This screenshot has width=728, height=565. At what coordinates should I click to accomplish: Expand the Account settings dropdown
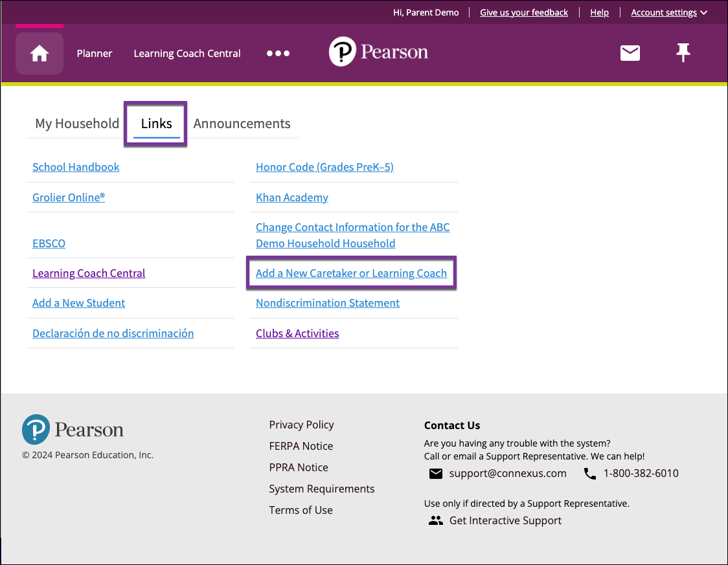668,12
